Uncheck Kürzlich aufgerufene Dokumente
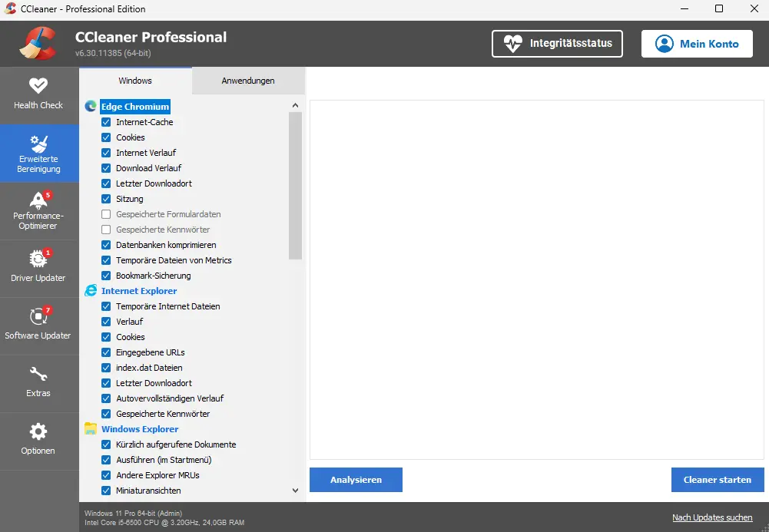The height and width of the screenshot is (532, 769). coord(106,444)
